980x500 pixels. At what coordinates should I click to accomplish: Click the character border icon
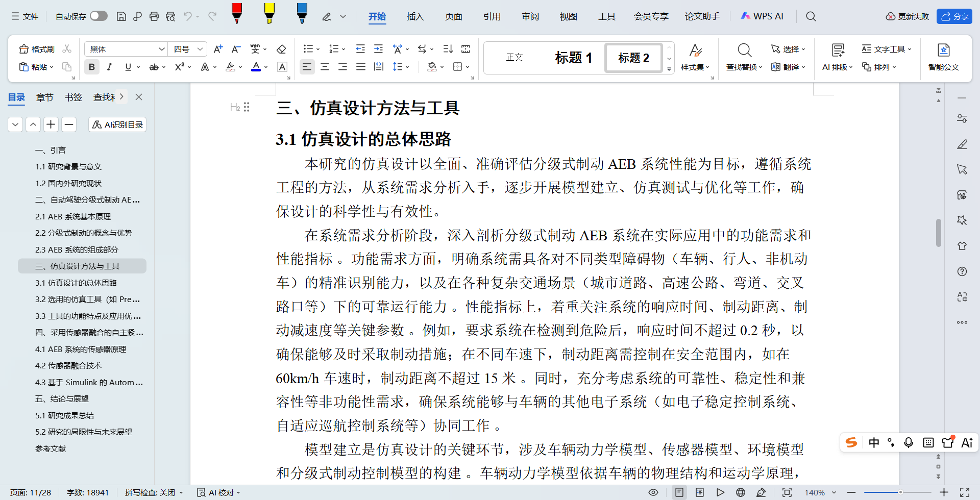[282, 67]
